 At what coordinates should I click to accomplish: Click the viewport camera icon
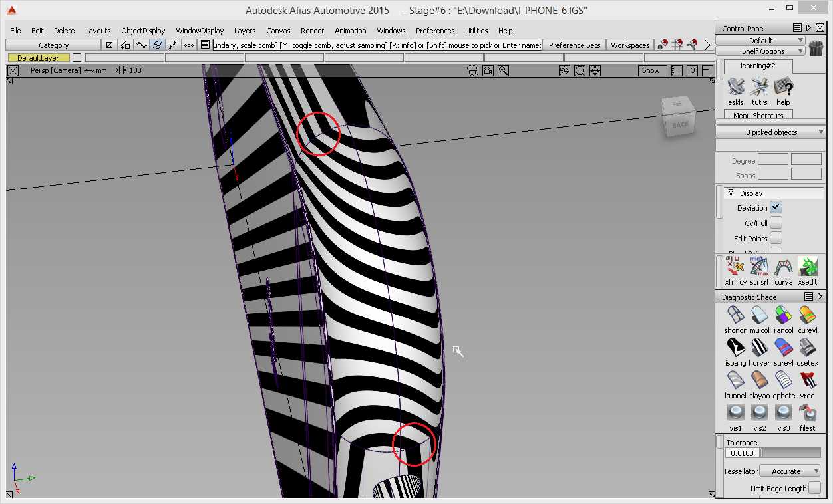point(472,70)
